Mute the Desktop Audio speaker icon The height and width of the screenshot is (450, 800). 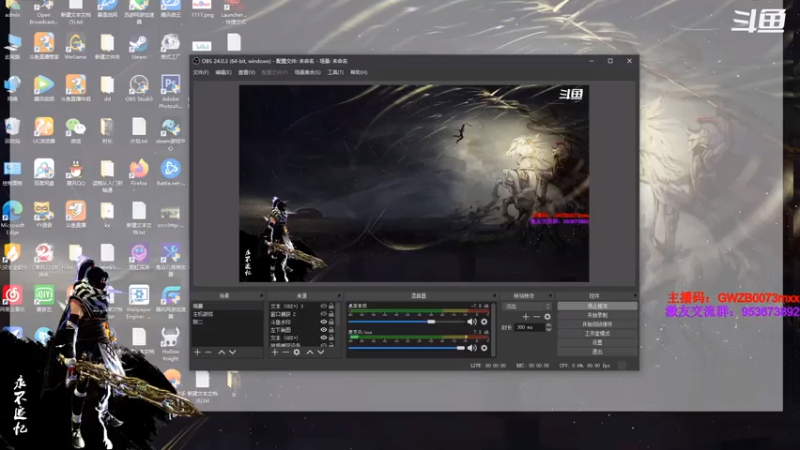[472, 321]
